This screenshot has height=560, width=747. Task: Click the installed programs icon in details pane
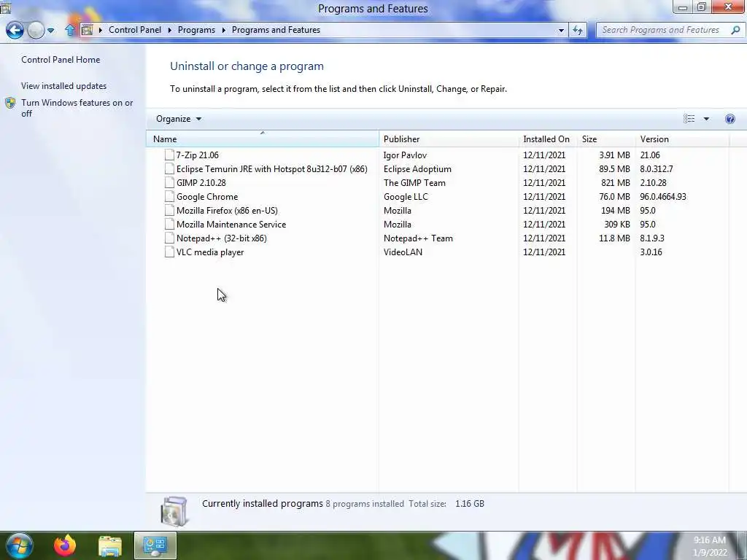[x=174, y=511]
